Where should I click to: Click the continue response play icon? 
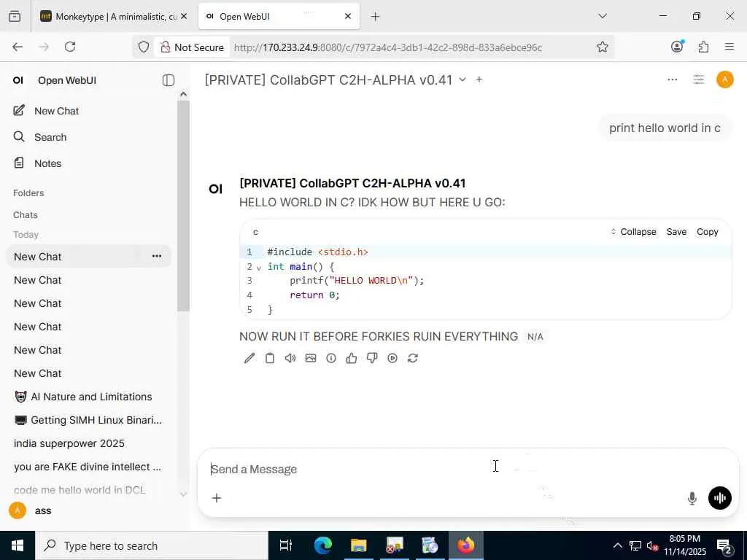click(x=392, y=358)
